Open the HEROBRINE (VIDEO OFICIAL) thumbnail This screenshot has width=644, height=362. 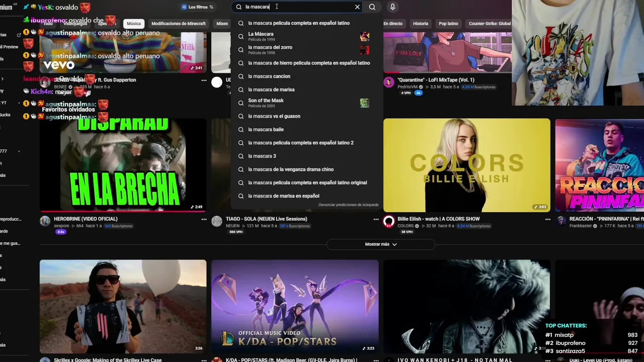pos(123,165)
